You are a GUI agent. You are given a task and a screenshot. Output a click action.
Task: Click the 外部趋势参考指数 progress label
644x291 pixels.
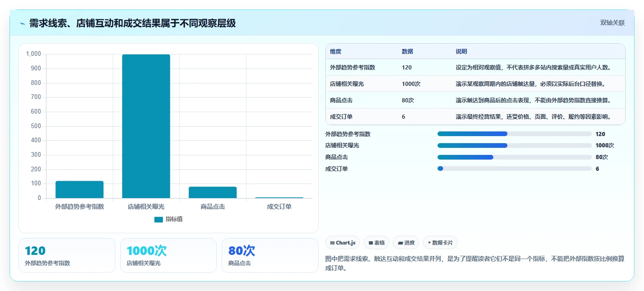tap(348, 134)
